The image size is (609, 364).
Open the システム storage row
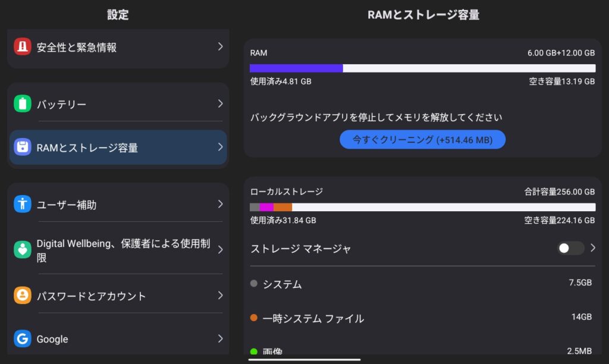click(x=423, y=284)
